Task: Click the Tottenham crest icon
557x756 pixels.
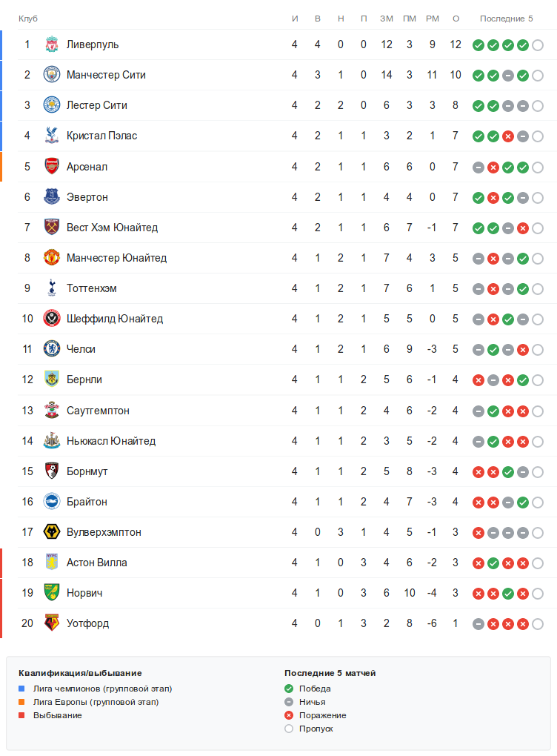Action: coord(52,288)
